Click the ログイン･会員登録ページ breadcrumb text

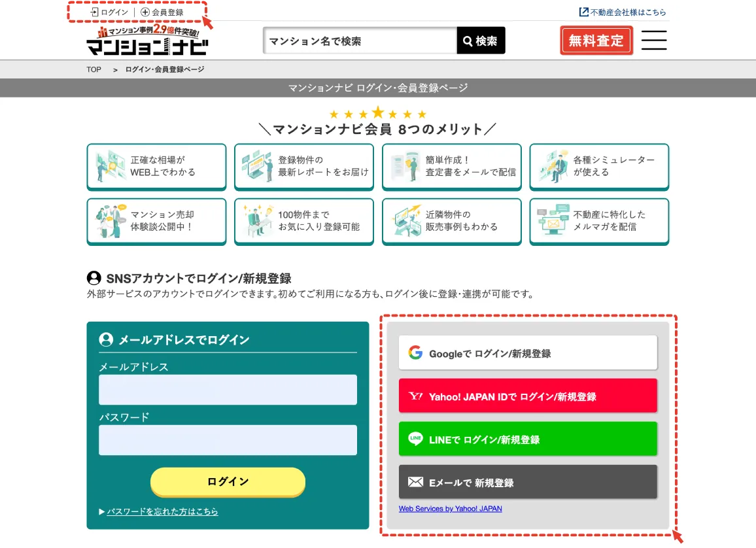pos(165,69)
